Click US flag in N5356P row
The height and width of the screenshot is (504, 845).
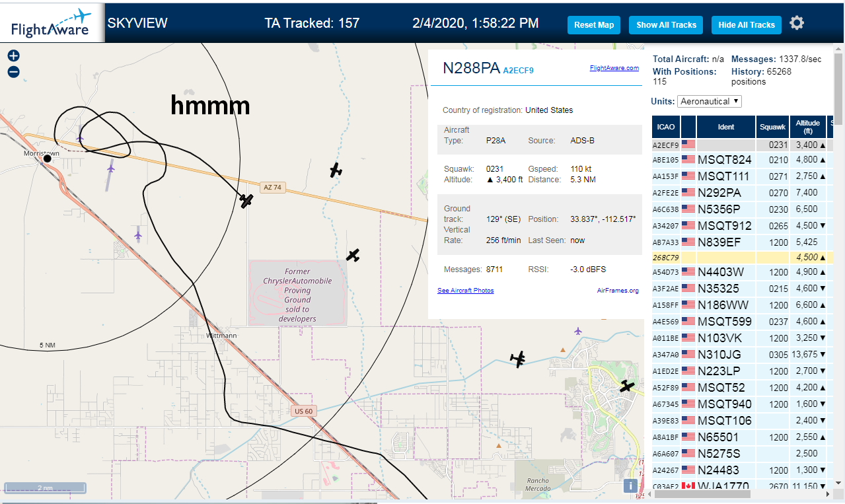pyautogui.click(x=688, y=209)
